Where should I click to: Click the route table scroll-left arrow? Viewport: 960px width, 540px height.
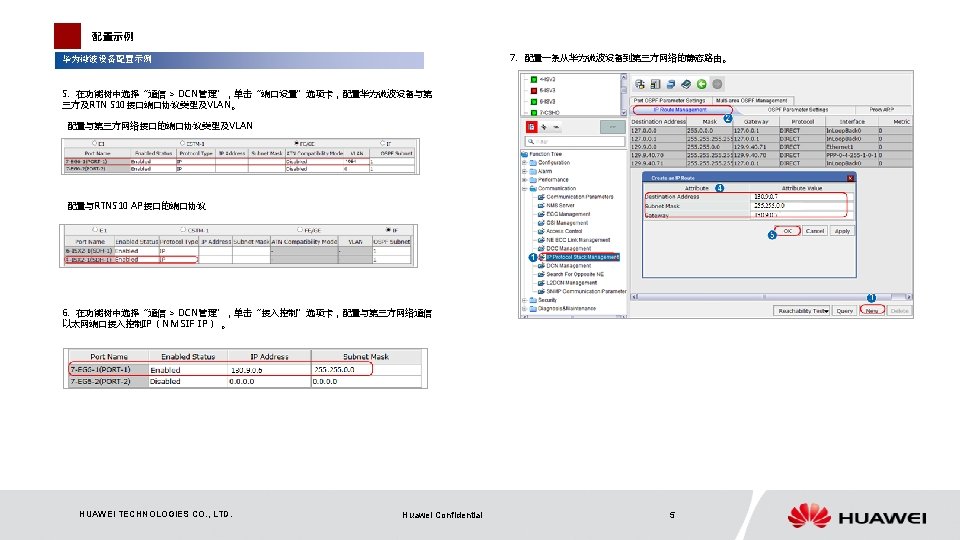tap(634, 297)
